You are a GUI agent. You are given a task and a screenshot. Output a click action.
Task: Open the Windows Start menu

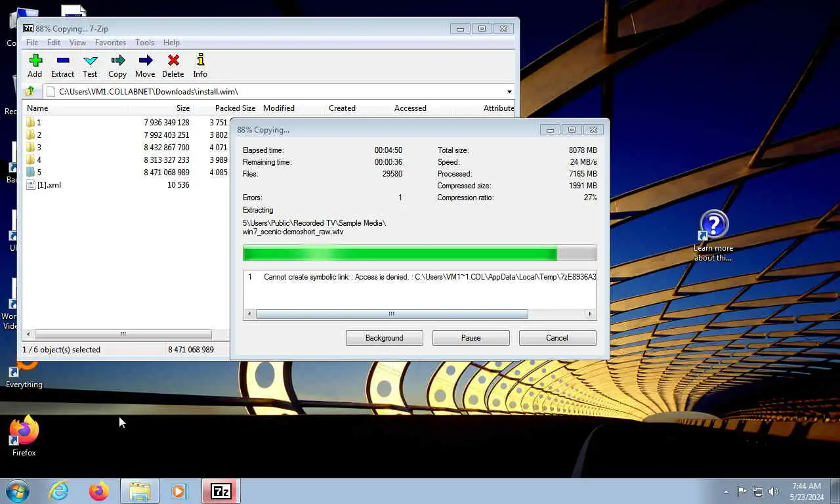[18, 491]
